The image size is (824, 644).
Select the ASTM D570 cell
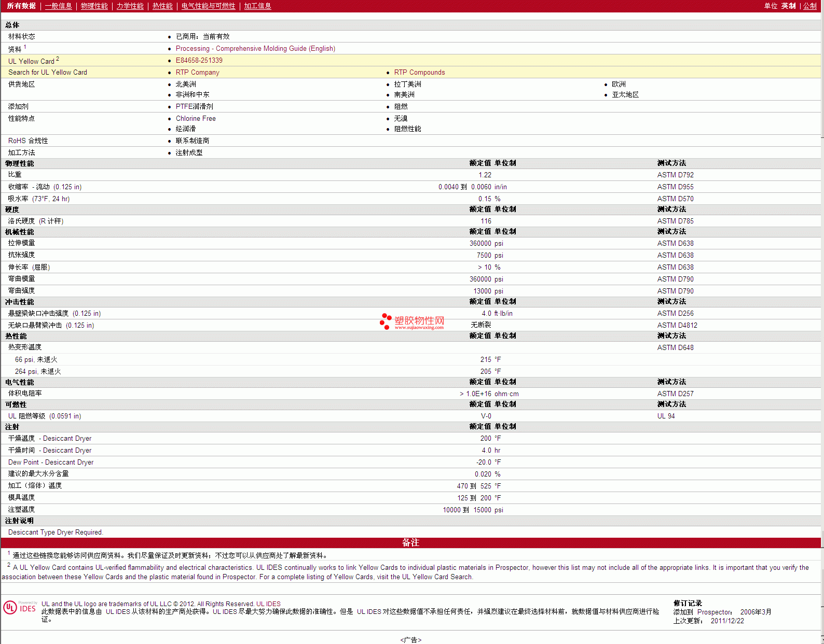[675, 199]
